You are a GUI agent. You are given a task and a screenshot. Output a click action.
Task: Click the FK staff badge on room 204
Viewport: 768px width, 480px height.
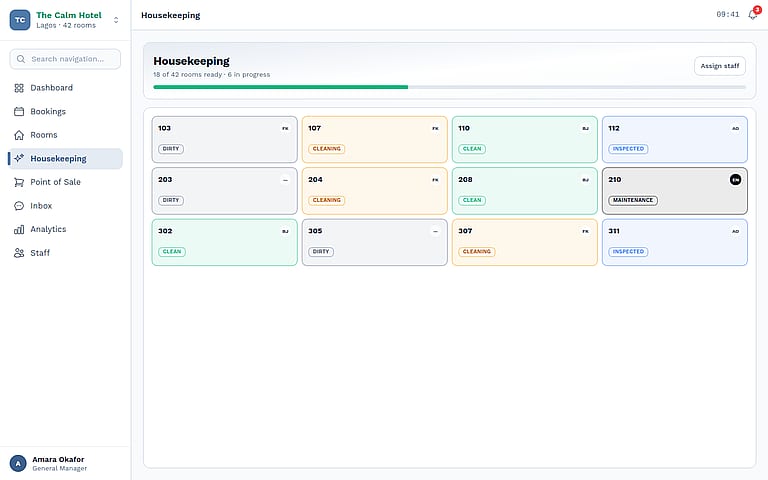435,180
